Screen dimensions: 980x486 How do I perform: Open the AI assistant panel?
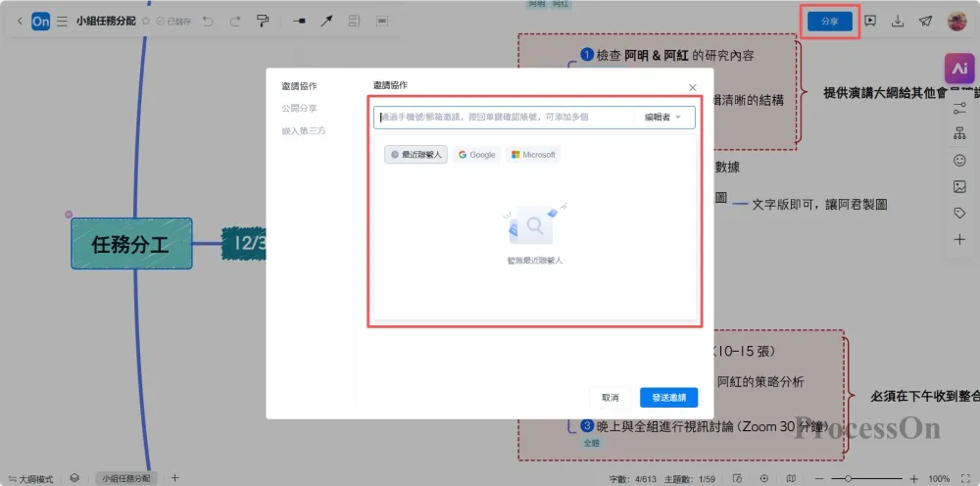pyautogui.click(x=958, y=69)
